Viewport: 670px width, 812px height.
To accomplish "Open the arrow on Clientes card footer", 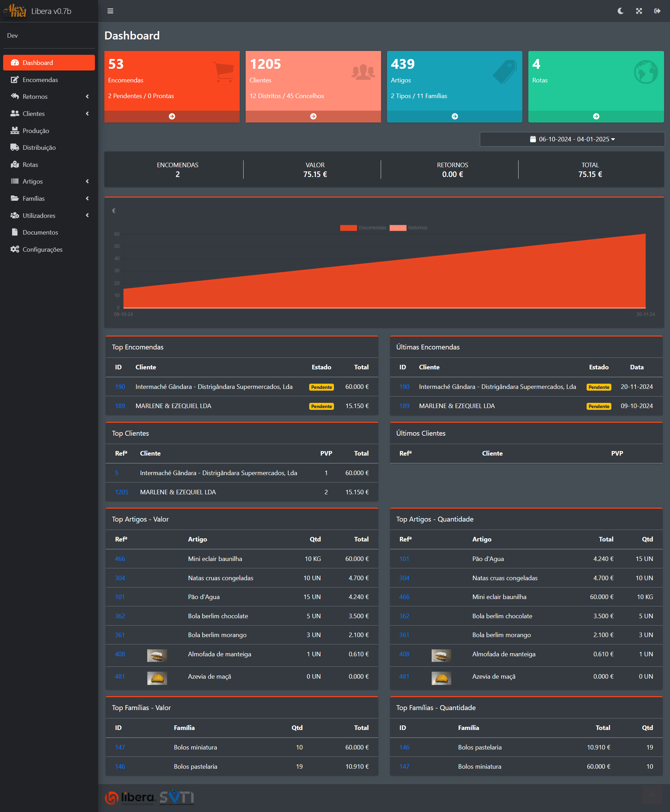I will tap(313, 116).
